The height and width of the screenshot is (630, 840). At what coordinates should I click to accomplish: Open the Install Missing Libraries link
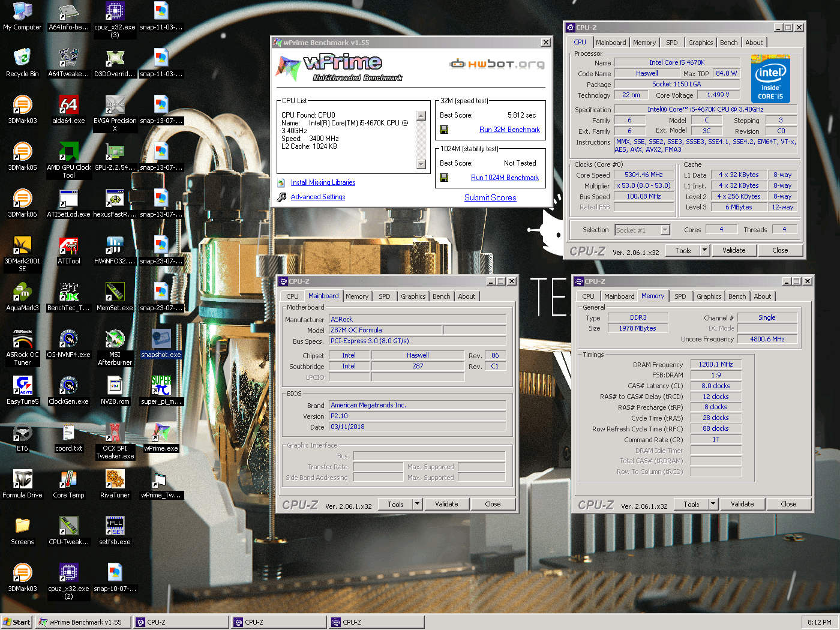click(323, 182)
